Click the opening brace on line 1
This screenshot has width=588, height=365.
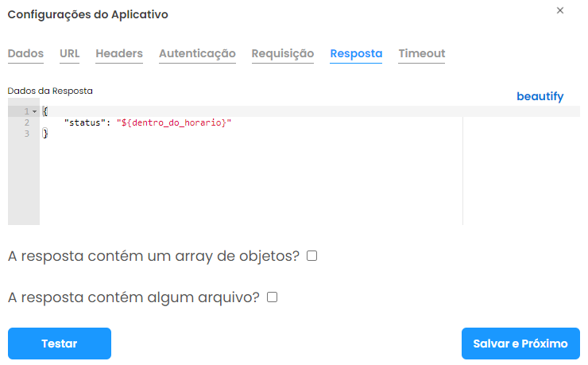(45, 111)
